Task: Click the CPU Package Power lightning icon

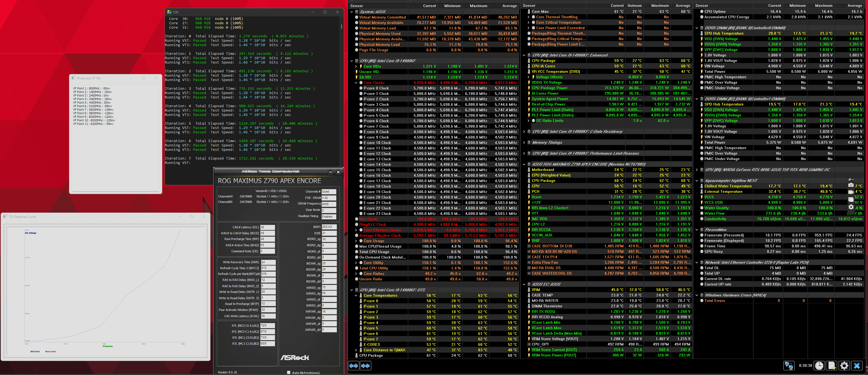Action: tap(529, 88)
